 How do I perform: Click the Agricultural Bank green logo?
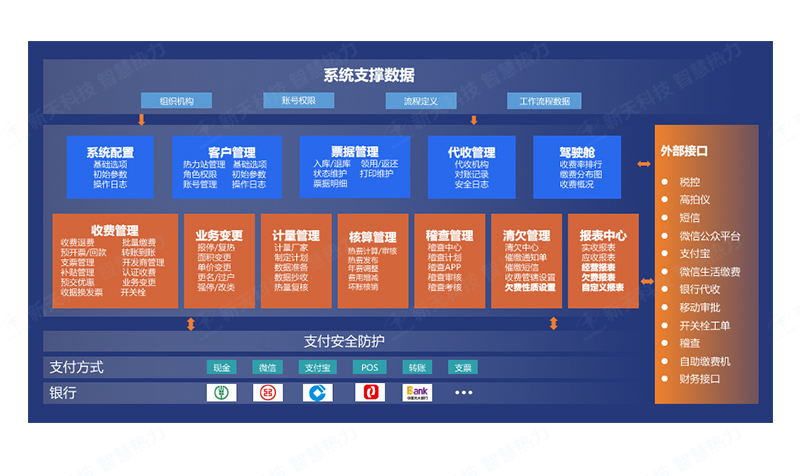tap(222, 393)
